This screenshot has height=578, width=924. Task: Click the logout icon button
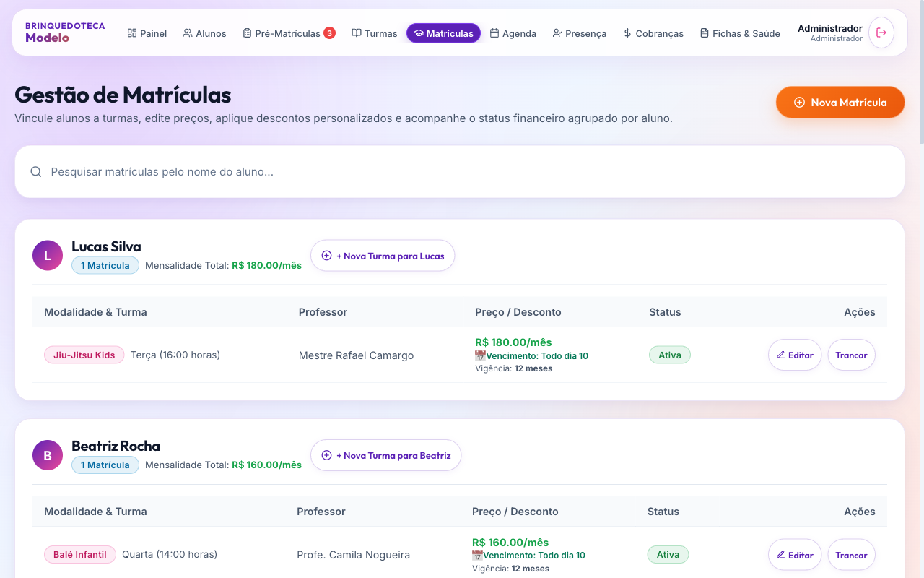881,33
